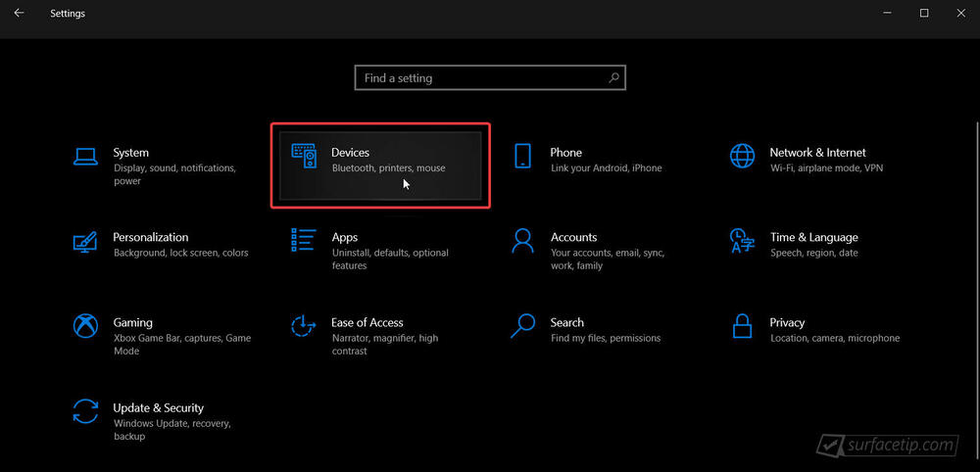Click 'Windows Update, recovery, backup' description

171,430
